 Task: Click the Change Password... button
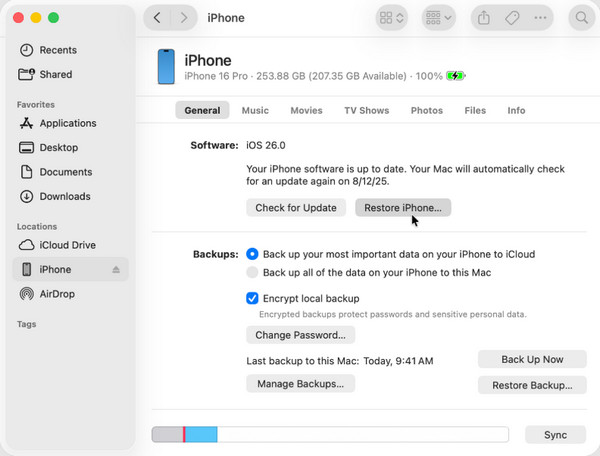(300, 335)
